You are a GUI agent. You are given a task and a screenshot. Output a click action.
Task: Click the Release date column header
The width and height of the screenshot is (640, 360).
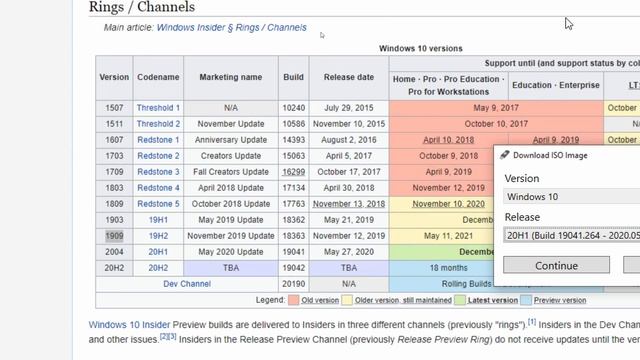(349, 77)
